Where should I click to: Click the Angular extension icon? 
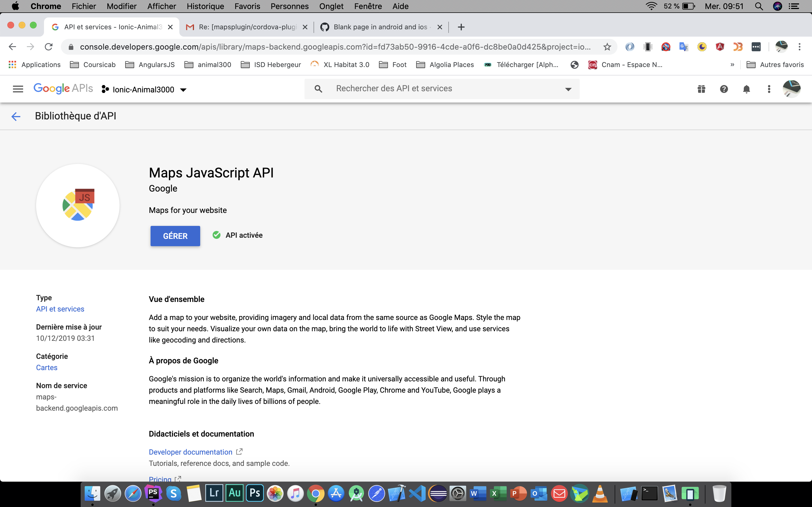pos(720,46)
